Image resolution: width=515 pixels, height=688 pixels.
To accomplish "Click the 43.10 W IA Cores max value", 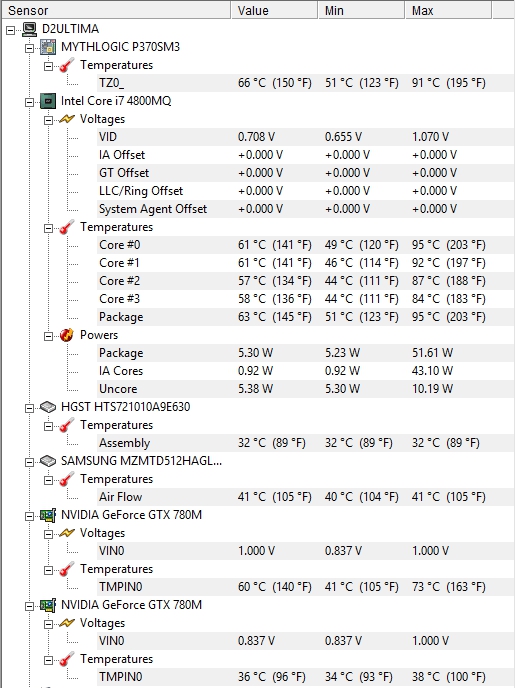I will (x=432, y=371).
